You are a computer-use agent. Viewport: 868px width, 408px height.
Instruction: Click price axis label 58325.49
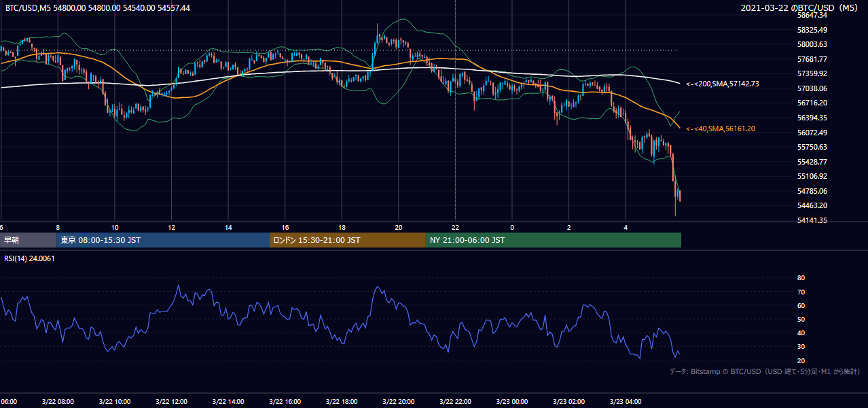[x=812, y=30]
